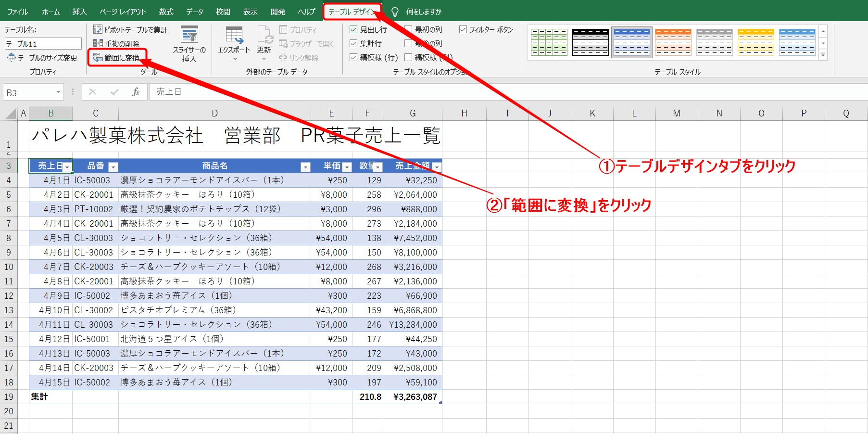Click the formula bar cancel X icon

tap(93, 92)
